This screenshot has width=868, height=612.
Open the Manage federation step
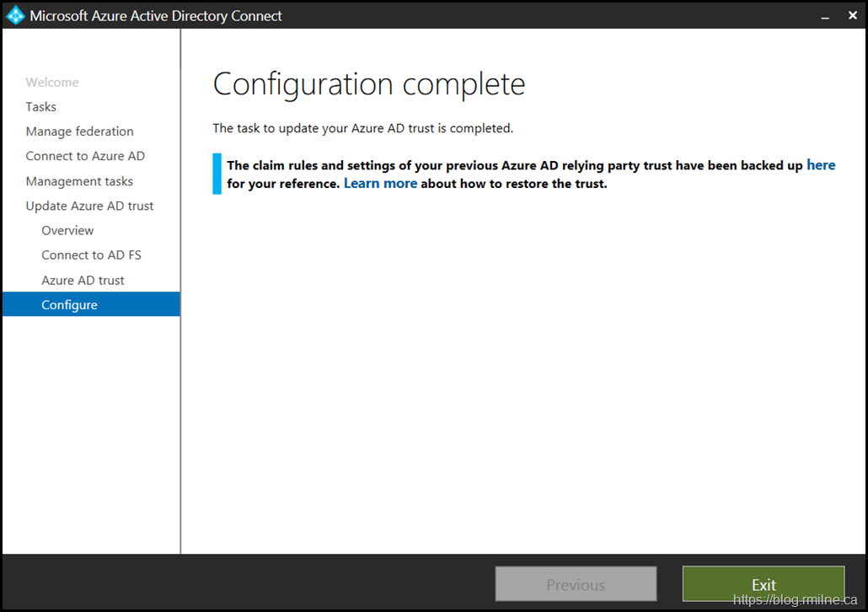click(x=79, y=131)
